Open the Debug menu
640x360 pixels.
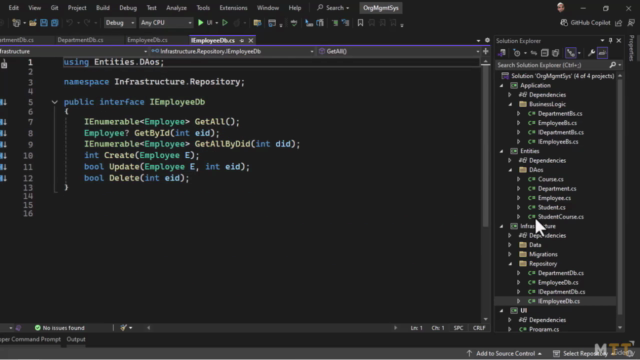pyautogui.click(x=128, y=8)
